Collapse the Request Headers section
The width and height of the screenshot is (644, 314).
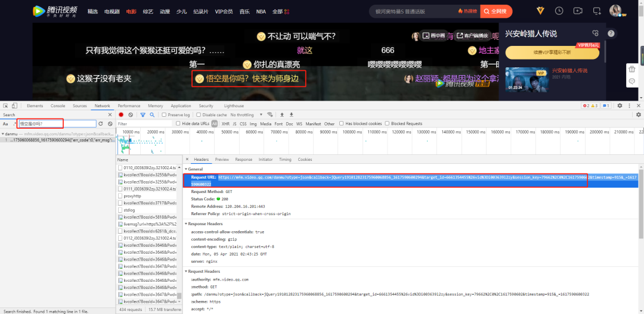pos(185,271)
